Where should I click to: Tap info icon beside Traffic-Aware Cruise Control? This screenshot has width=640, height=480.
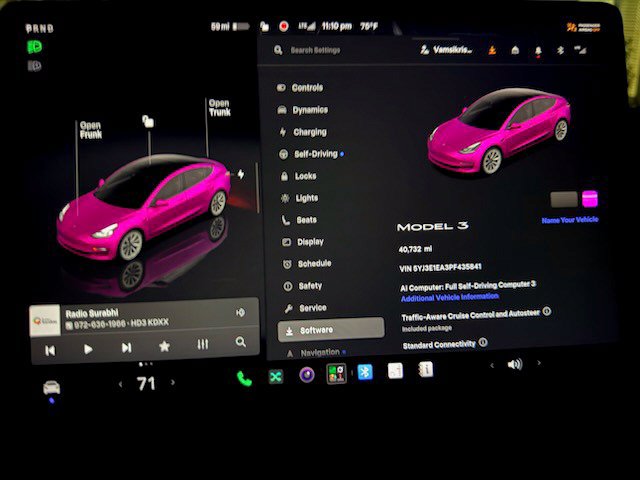[547, 311]
